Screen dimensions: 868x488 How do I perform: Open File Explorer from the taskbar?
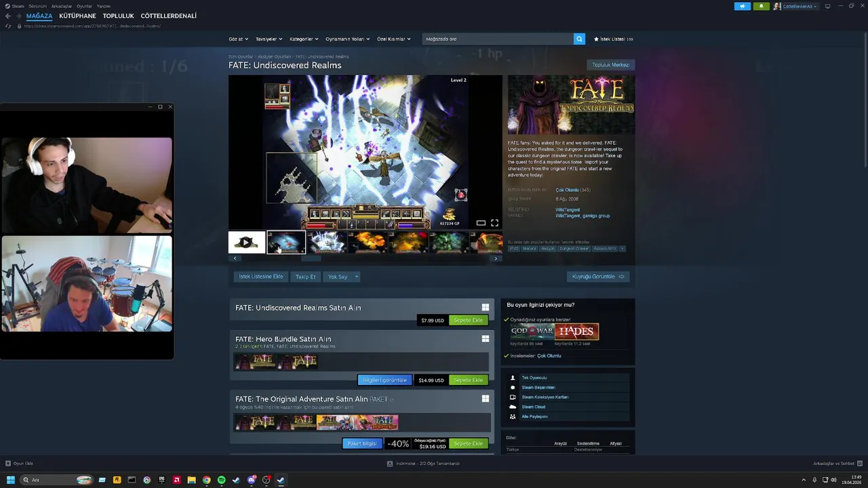point(191,480)
